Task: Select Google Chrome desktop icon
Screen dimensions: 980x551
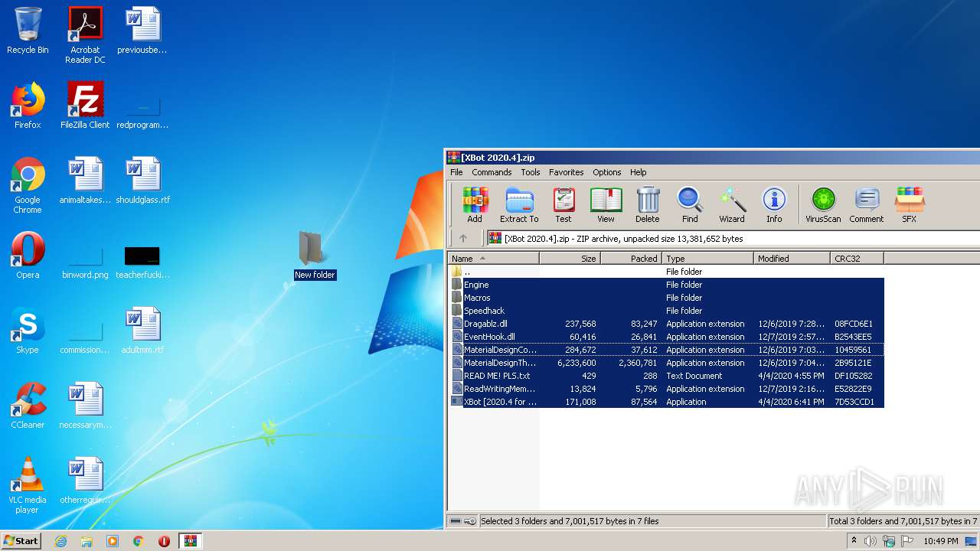Action: tap(28, 185)
